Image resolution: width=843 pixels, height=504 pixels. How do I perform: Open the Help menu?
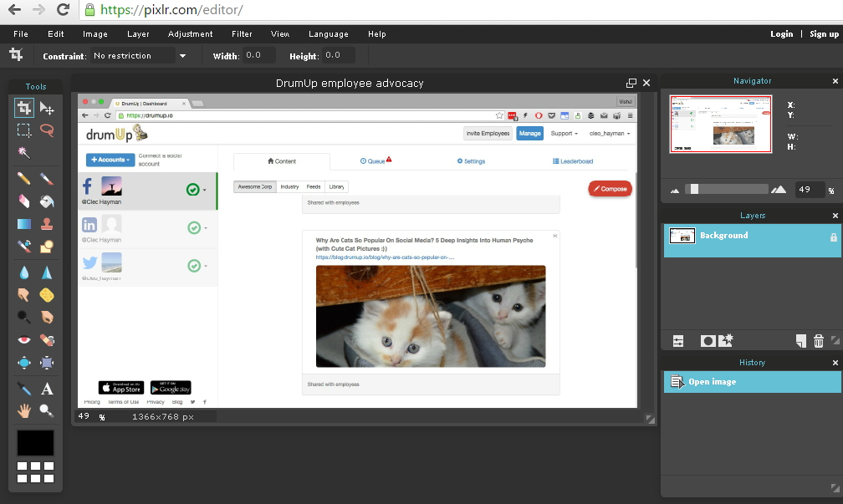click(x=377, y=33)
